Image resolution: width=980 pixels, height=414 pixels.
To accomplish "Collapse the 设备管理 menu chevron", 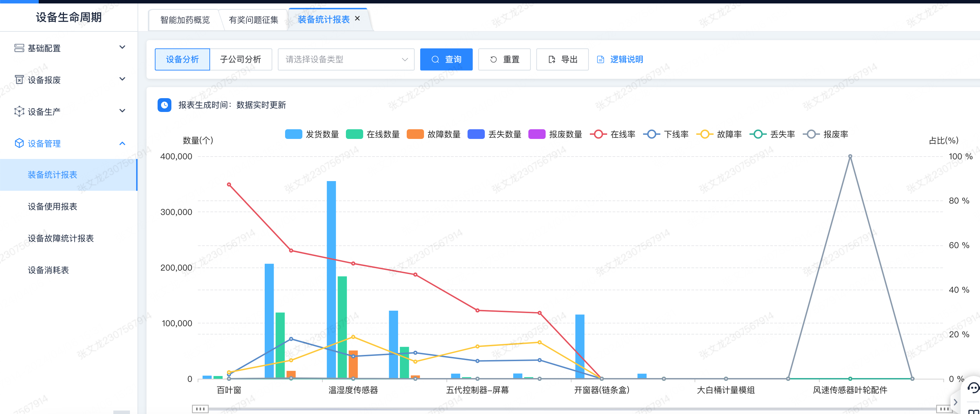I will [122, 143].
